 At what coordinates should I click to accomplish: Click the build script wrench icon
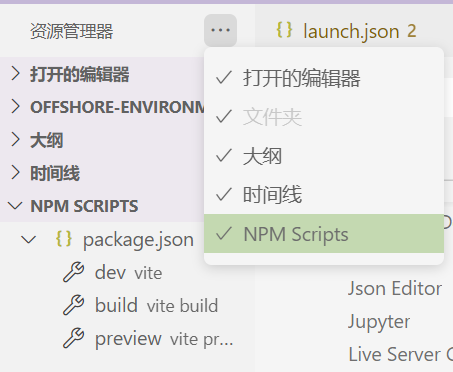[74, 305]
